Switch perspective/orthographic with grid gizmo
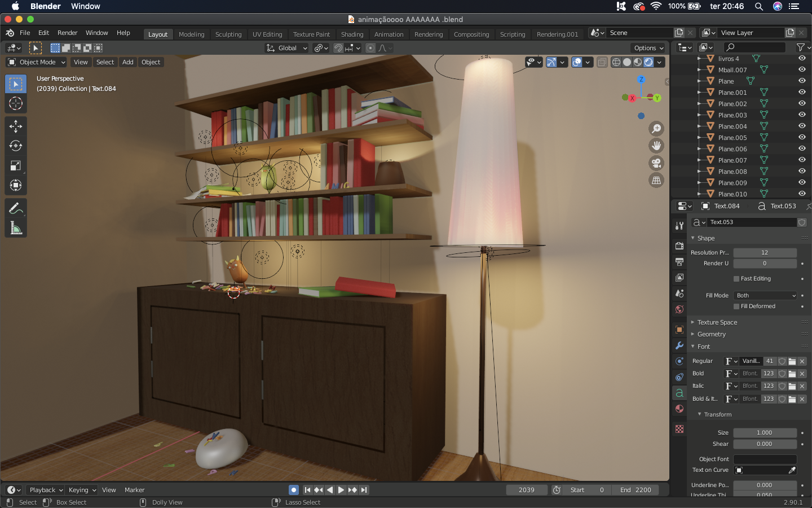The width and height of the screenshot is (812, 508). coord(656,181)
